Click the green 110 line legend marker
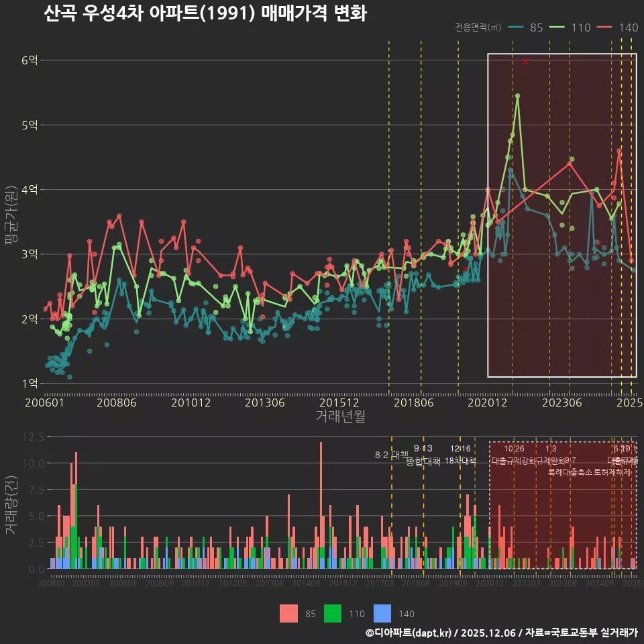644x644 pixels. point(559,28)
